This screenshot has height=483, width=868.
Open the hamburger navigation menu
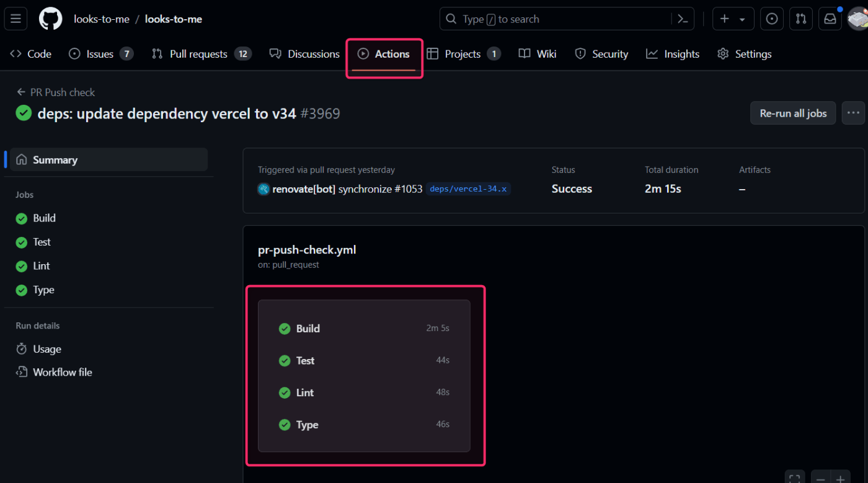click(x=16, y=19)
